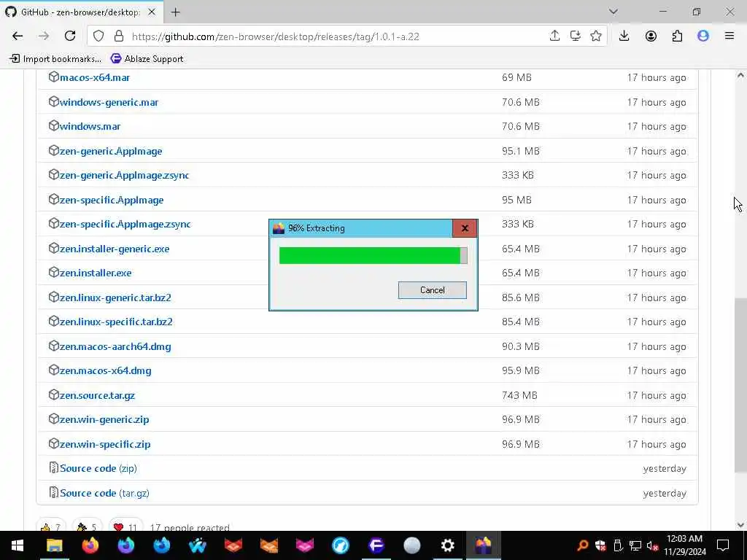Image resolution: width=747 pixels, height=560 pixels.
Task: Go back to the previous page
Action: (x=18, y=36)
